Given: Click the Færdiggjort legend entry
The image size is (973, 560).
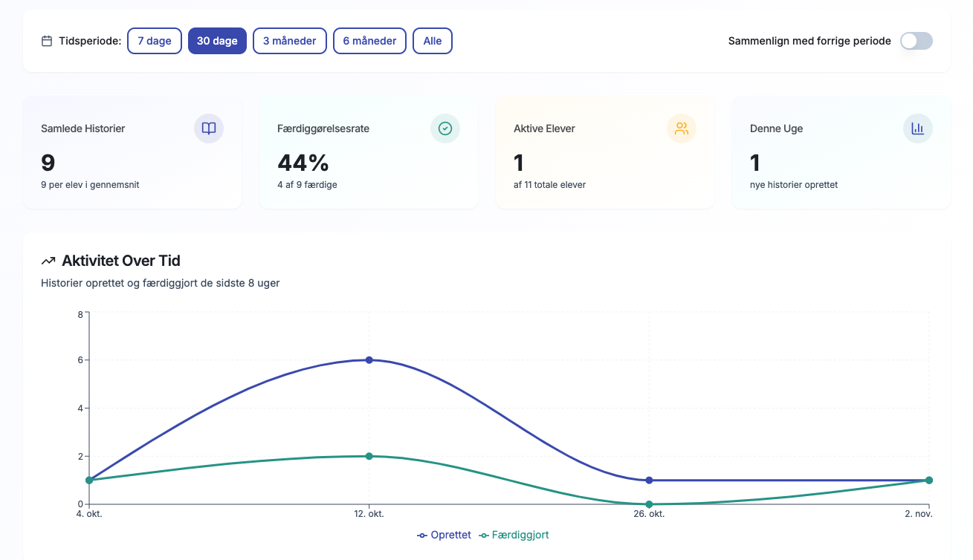Looking at the screenshot, I should pyautogui.click(x=514, y=535).
